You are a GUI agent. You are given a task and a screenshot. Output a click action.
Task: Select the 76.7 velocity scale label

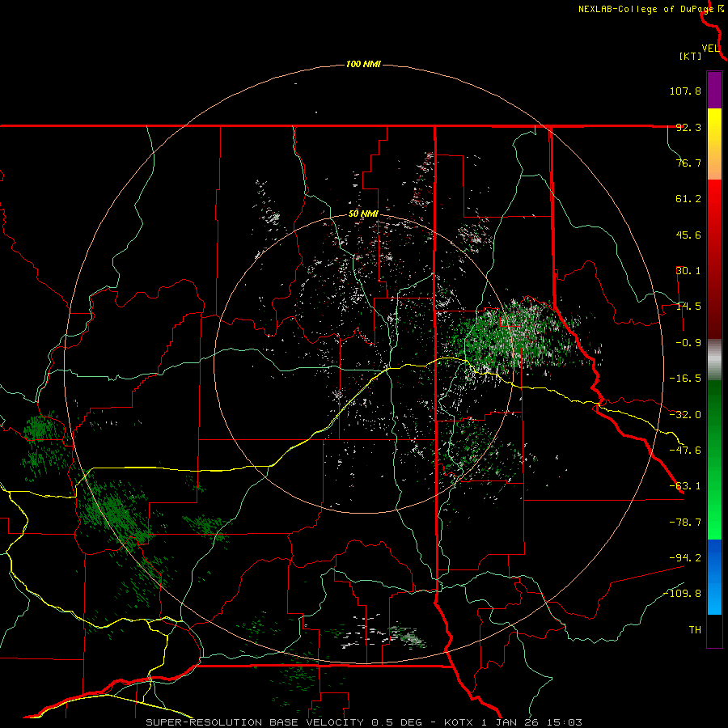[x=688, y=163]
